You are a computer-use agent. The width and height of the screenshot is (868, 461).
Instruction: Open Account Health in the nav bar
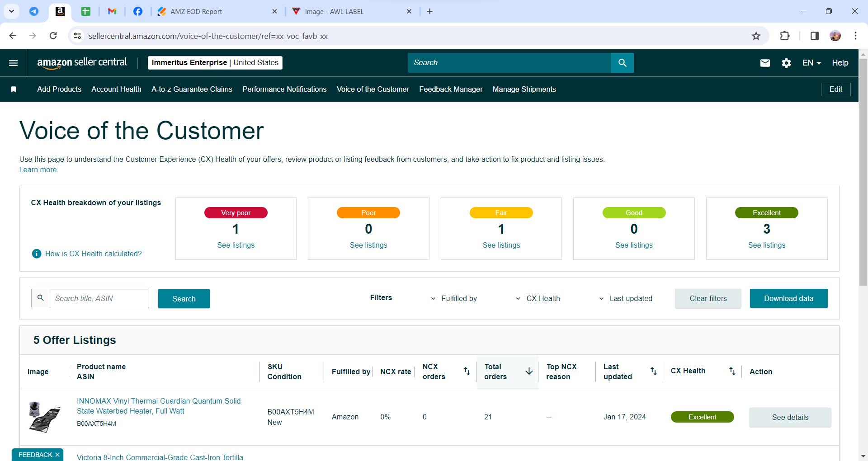pos(116,89)
